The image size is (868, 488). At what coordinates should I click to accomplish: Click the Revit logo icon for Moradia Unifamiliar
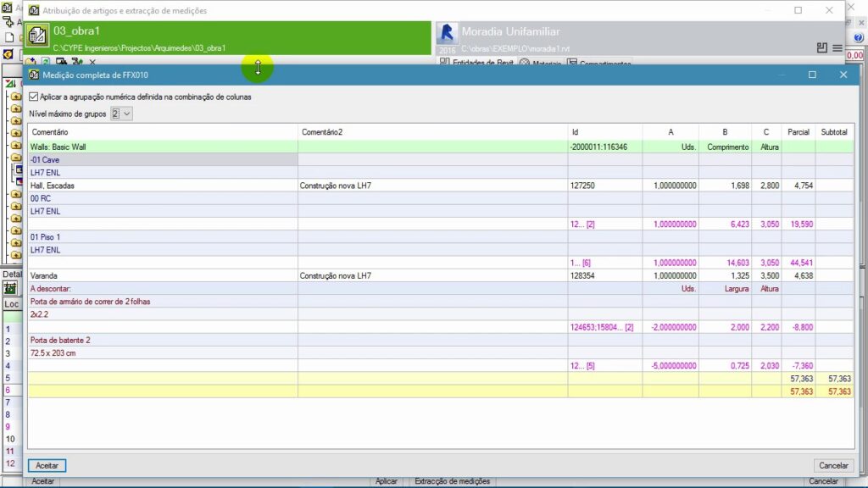(447, 34)
